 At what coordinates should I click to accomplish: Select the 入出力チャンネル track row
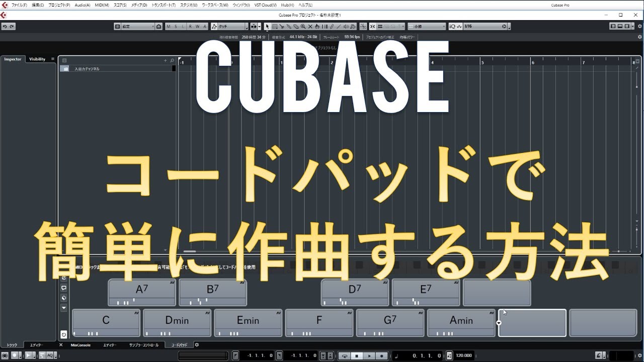point(118,68)
